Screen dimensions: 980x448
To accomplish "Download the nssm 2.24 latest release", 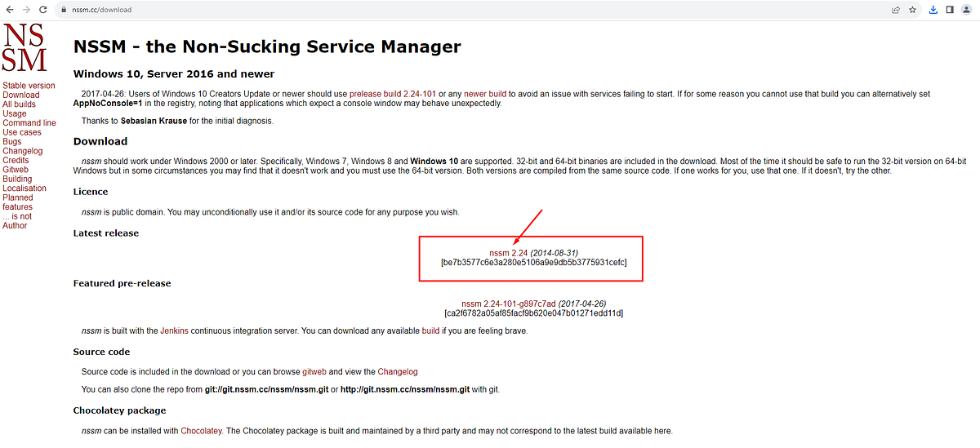I will click(509, 253).
